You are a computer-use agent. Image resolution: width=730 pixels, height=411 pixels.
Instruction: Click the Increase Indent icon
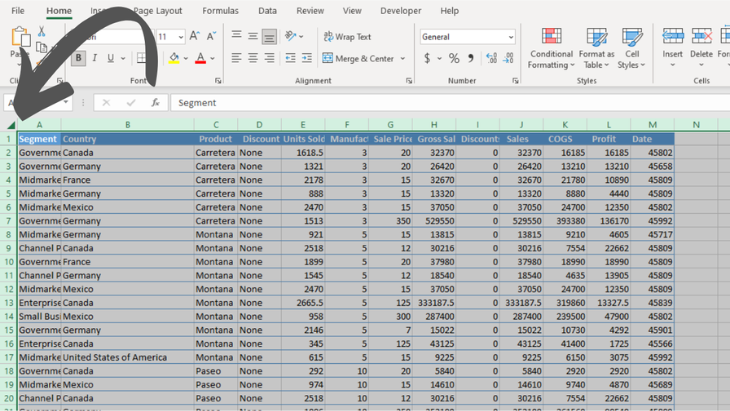point(307,58)
